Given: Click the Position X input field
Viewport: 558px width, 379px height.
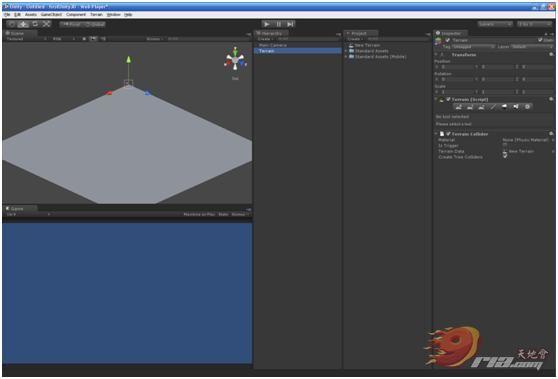Looking at the screenshot, I should pyautogui.click(x=457, y=67).
